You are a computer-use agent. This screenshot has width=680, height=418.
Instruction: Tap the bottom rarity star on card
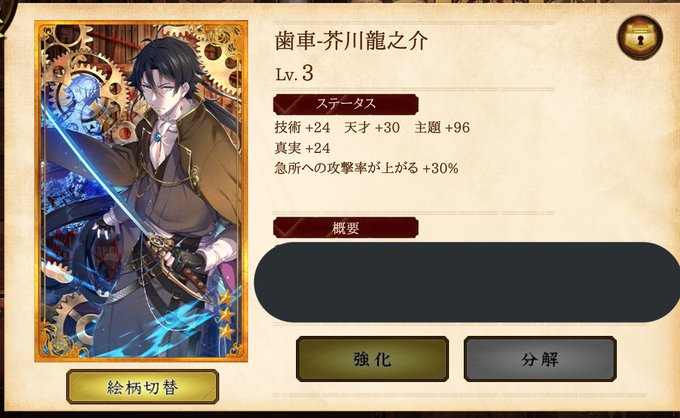click(226, 332)
